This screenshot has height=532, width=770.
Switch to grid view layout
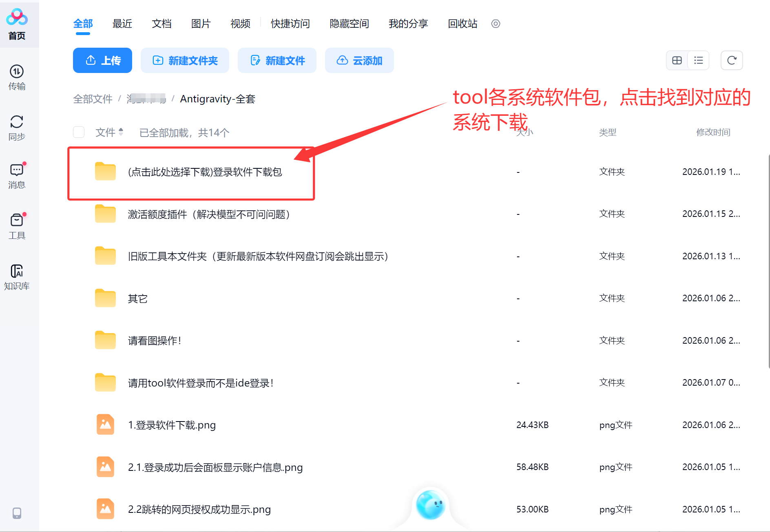(x=677, y=60)
